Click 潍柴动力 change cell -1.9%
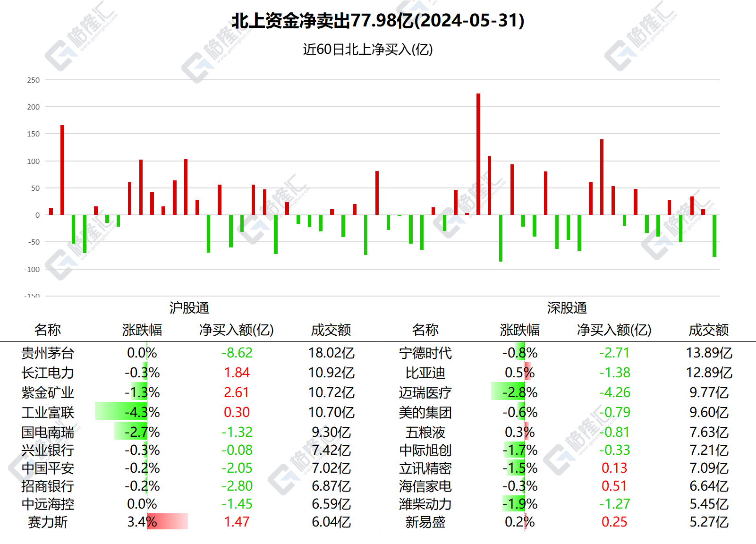Image resolution: width=756 pixels, height=544 pixels. pos(520,504)
